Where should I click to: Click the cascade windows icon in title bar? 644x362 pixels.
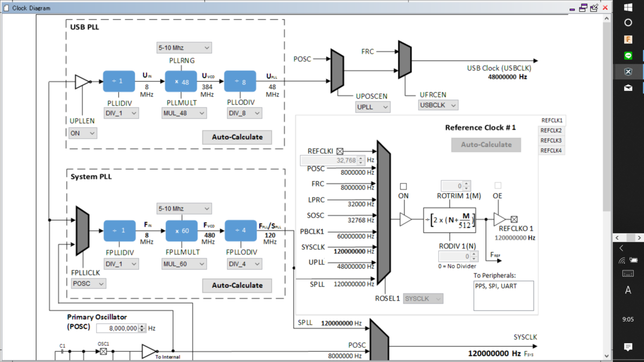click(x=583, y=8)
